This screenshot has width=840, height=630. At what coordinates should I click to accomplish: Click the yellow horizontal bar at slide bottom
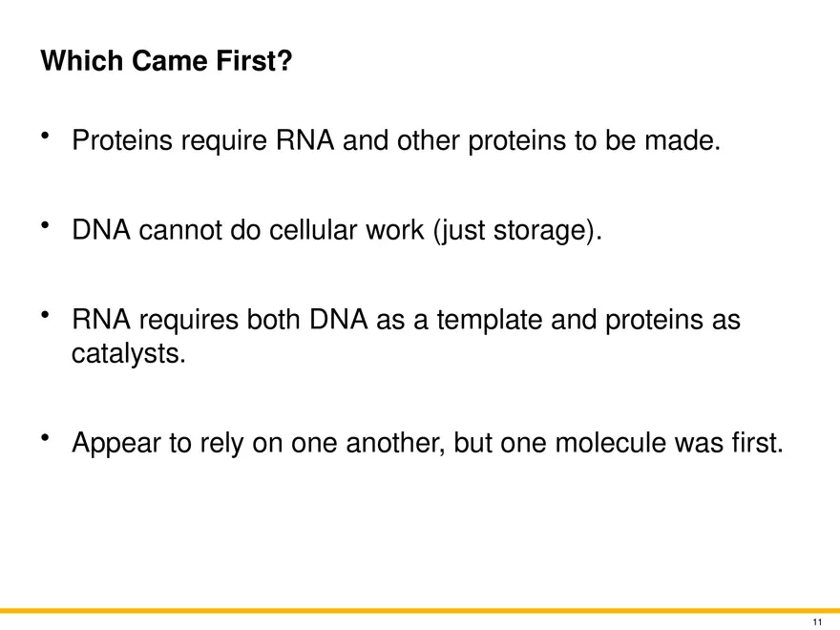pos(420,611)
